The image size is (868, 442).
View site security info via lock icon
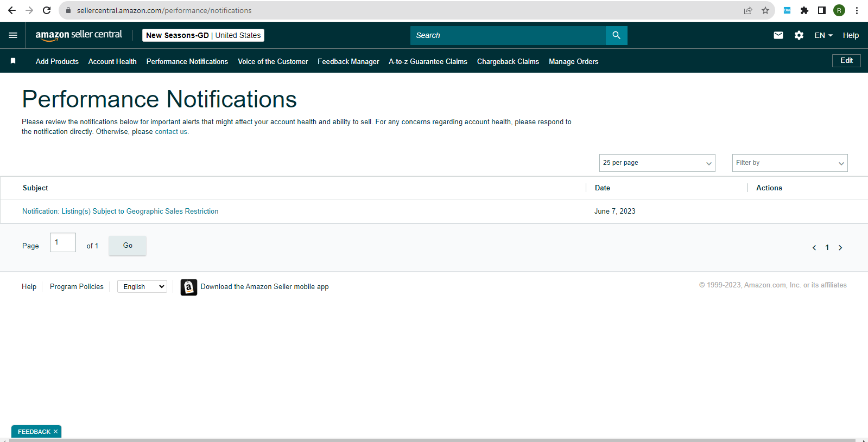(68, 10)
